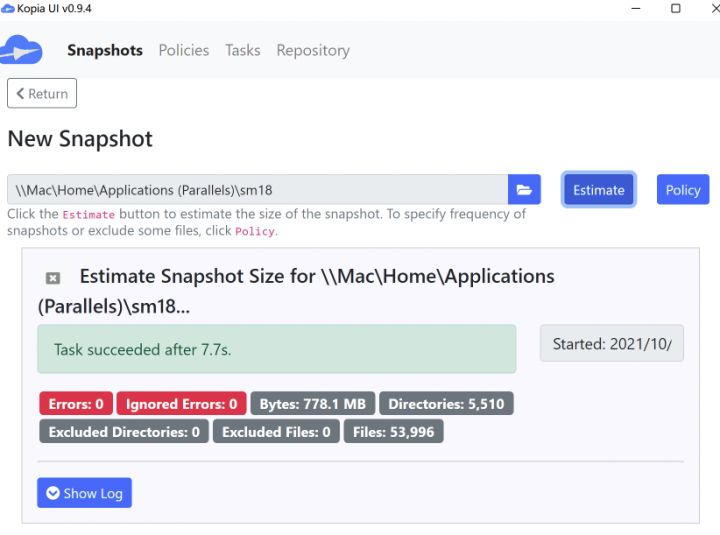Click the snapshot path input field
720x535 pixels.
pyautogui.click(x=257, y=190)
